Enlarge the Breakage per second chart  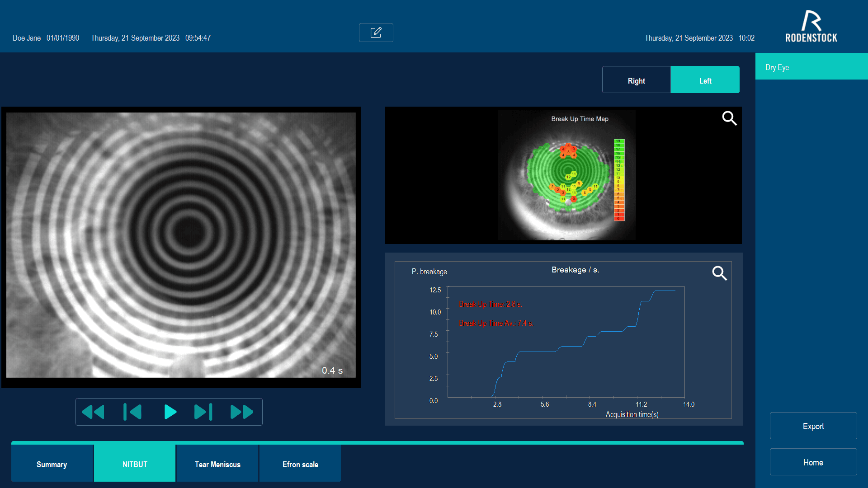719,273
